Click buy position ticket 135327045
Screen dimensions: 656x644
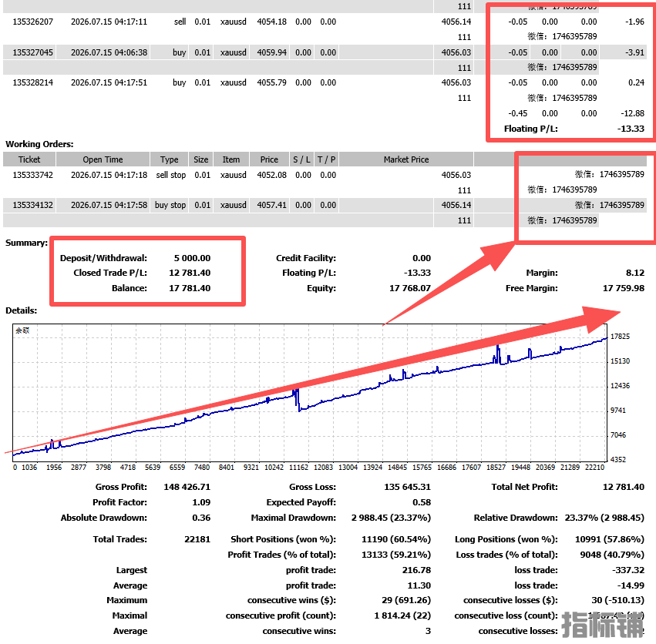[32, 52]
